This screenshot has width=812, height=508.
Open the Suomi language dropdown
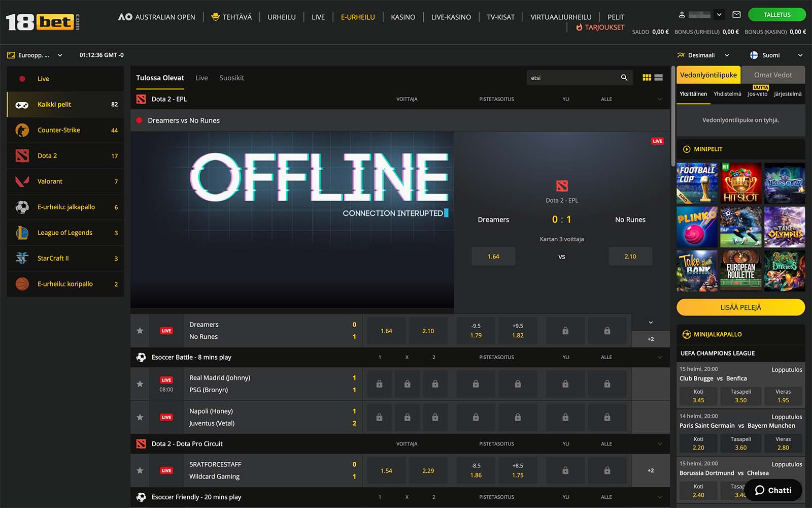[776, 55]
